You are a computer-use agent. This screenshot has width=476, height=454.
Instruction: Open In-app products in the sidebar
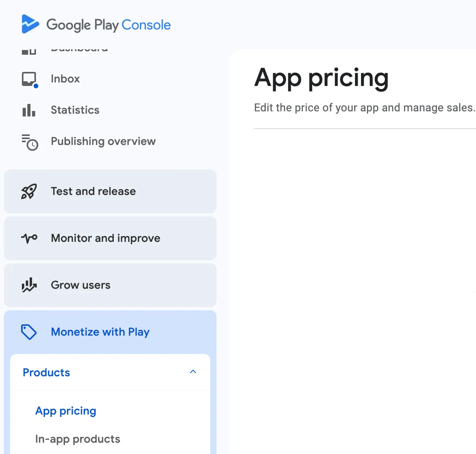point(78,439)
